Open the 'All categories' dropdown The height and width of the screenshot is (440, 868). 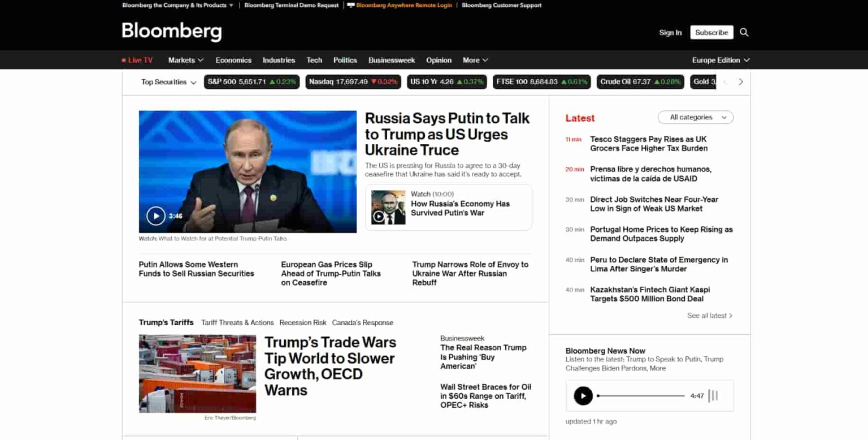point(696,117)
